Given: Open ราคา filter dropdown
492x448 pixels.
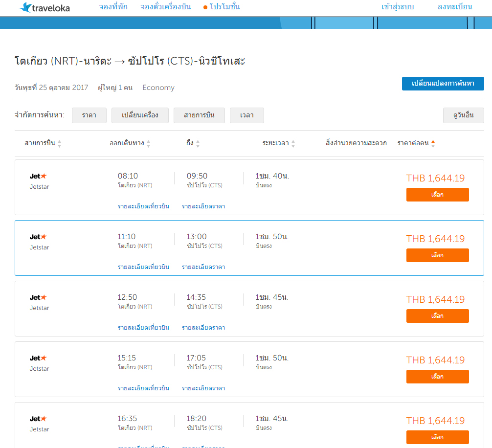Looking at the screenshot, I should tap(89, 115).
